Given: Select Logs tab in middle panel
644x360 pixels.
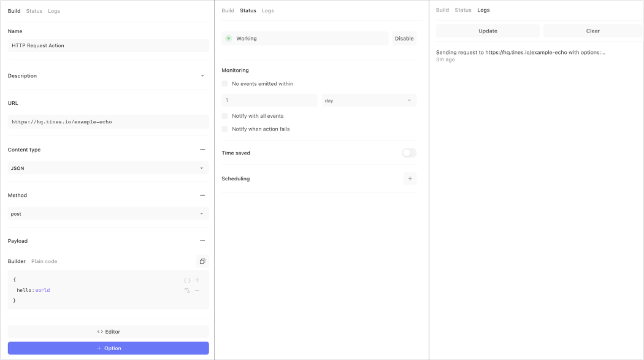Looking at the screenshot, I should [268, 10].
